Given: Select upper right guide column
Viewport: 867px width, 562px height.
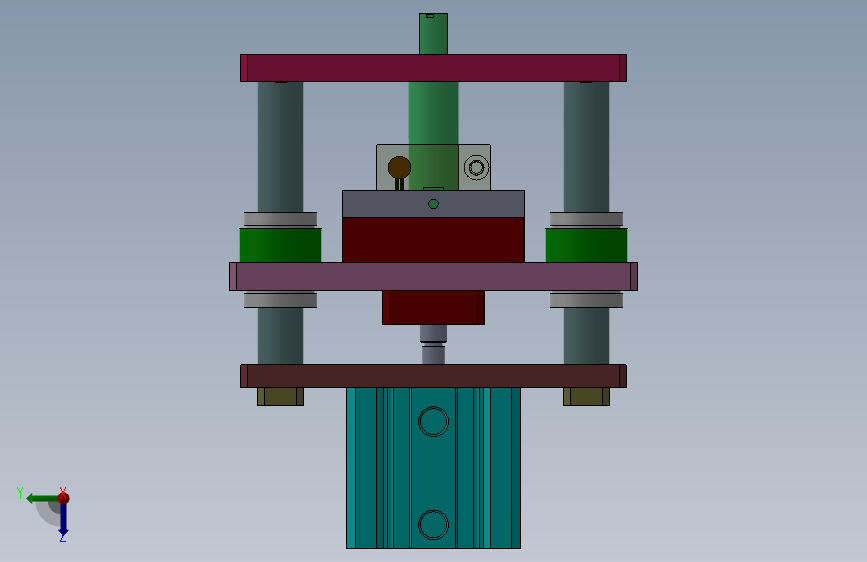Looking at the screenshot, I should tap(586, 147).
